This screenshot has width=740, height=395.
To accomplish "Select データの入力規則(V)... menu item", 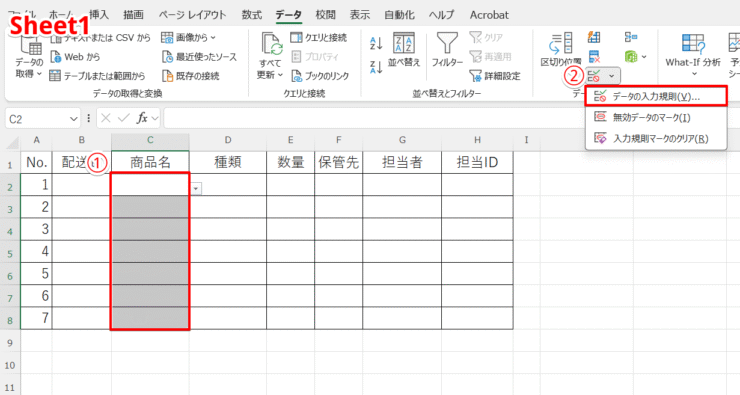I will (656, 96).
